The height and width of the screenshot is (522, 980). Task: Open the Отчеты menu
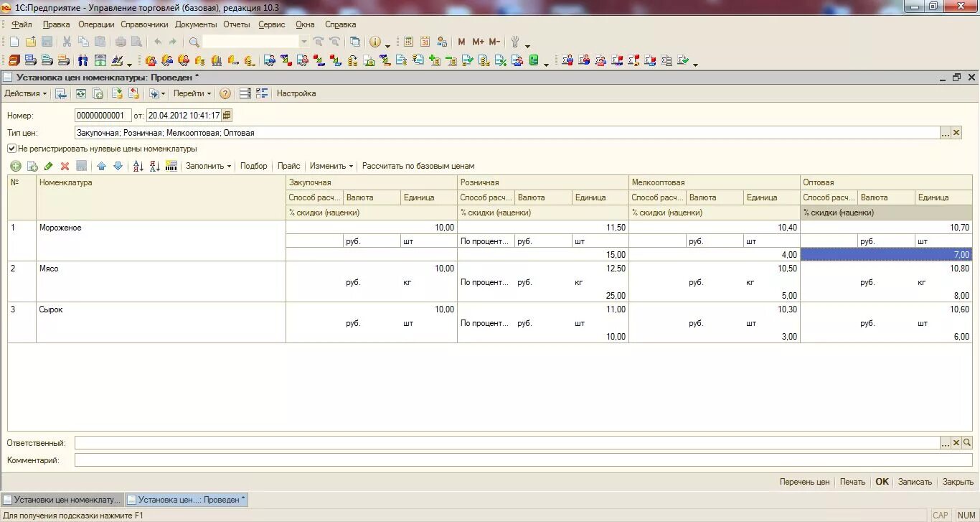[x=237, y=24]
